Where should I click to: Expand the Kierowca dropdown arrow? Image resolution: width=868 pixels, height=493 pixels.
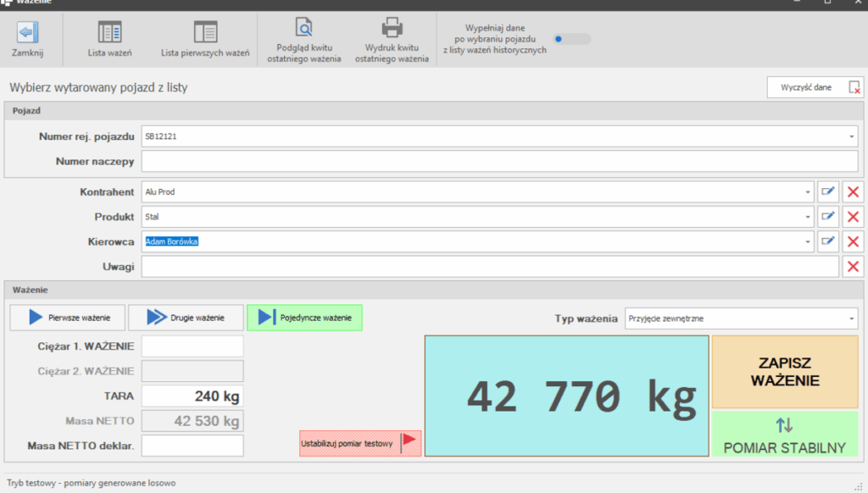807,241
